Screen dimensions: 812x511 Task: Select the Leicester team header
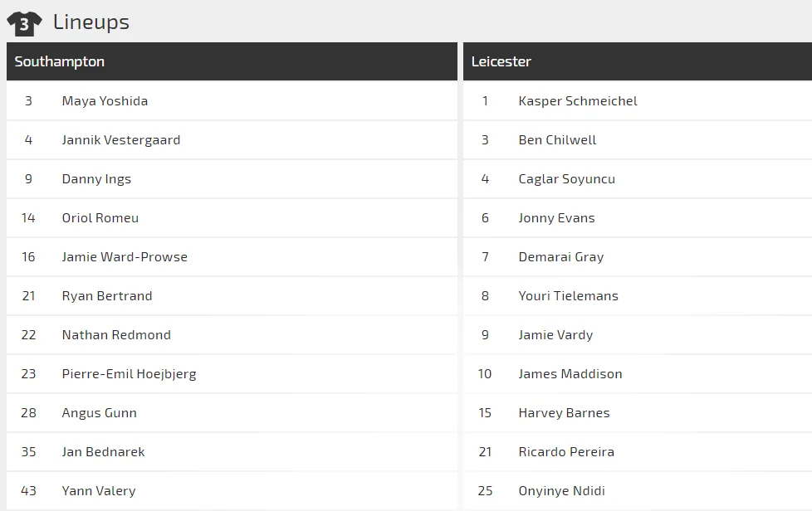point(501,61)
